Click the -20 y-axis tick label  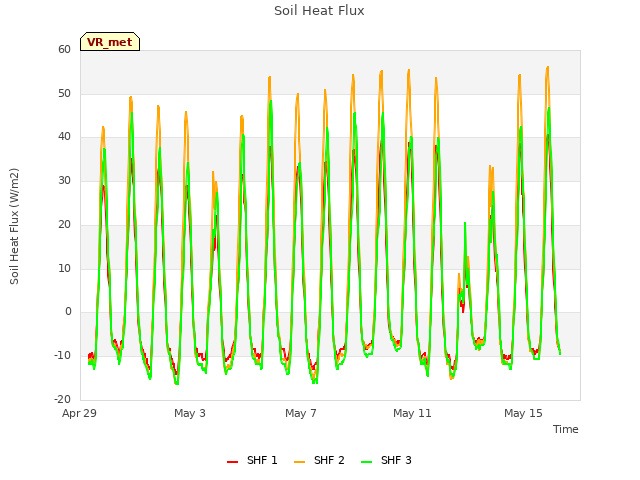[62, 399]
